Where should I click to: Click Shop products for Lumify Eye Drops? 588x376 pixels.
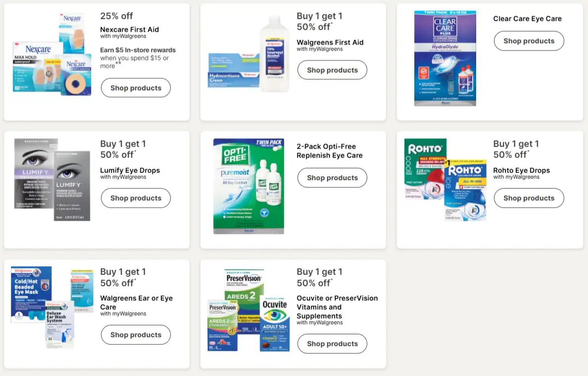pyautogui.click(x=136, y=198)
